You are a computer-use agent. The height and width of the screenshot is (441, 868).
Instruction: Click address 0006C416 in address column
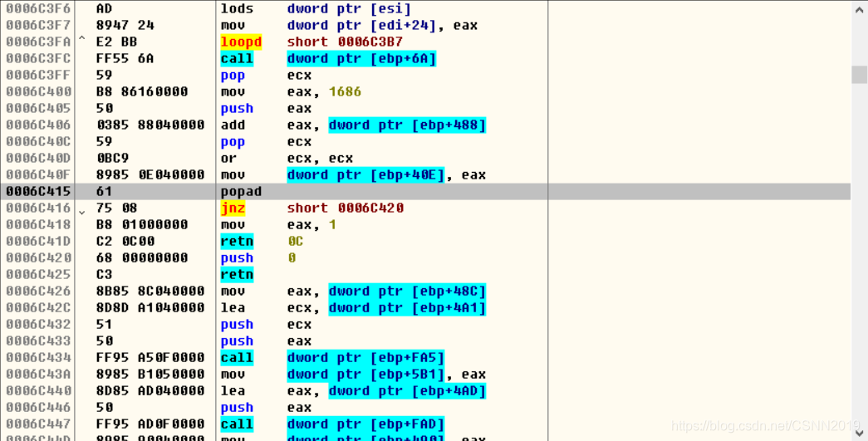38,208
